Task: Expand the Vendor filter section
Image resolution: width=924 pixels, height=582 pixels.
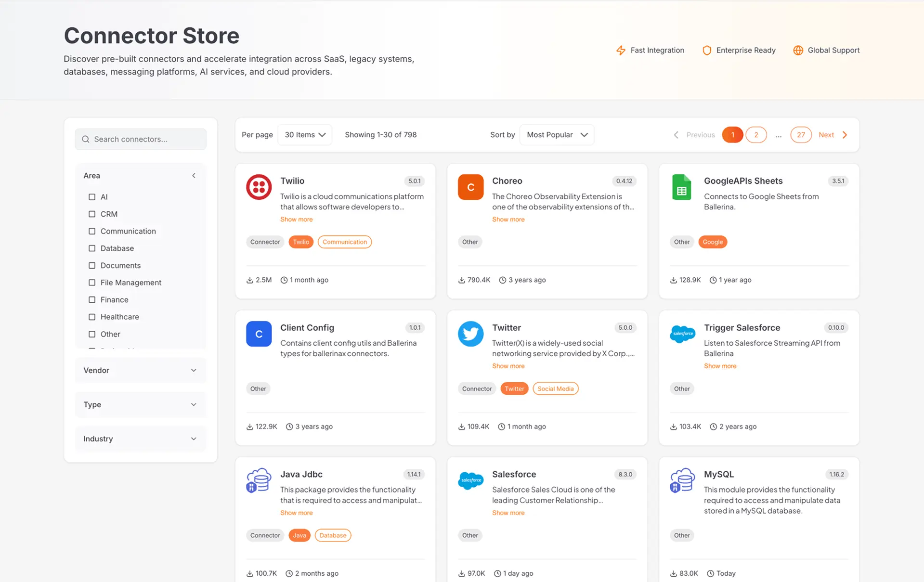Action: 140,370
